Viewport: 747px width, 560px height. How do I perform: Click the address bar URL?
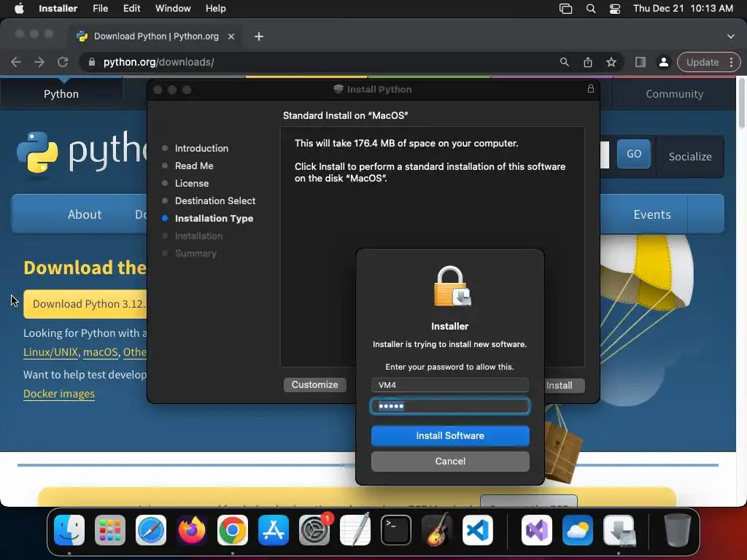point(158,62)
